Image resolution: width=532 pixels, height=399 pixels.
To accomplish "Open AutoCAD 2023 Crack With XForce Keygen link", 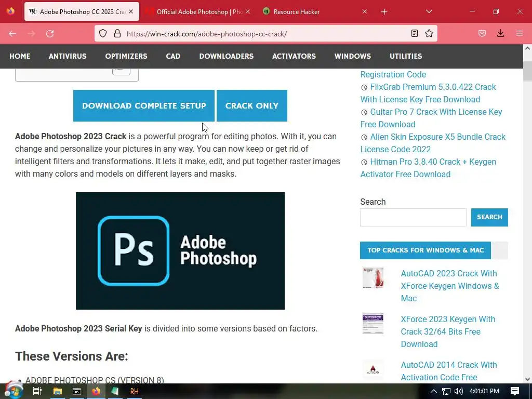I will click(x=450, y=286).
